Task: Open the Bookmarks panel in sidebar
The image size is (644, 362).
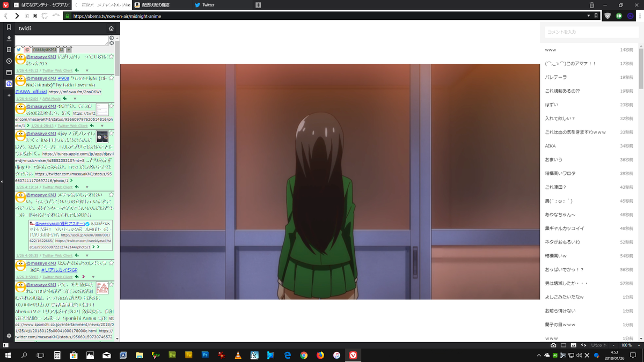Action: click(x=9, y=27)
